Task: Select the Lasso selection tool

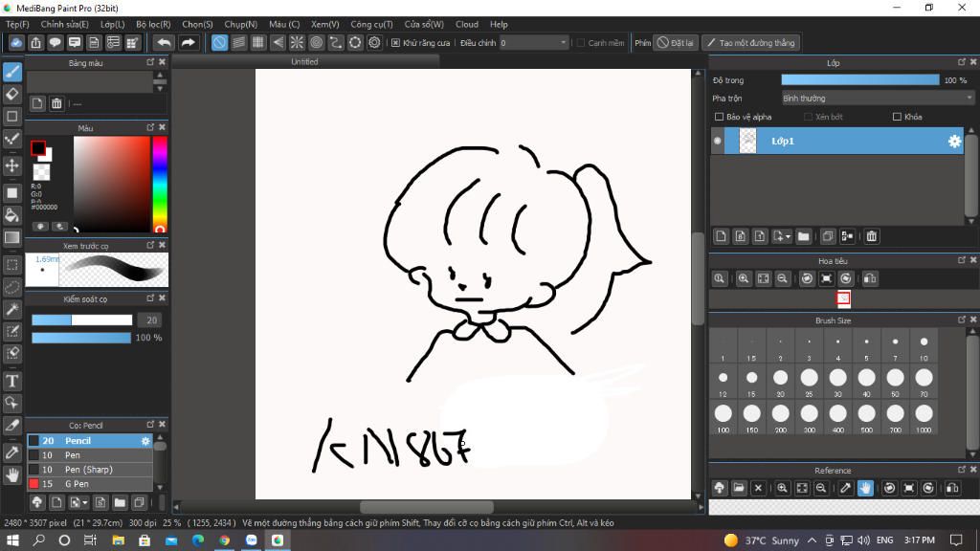Action: tap(12, 287)
